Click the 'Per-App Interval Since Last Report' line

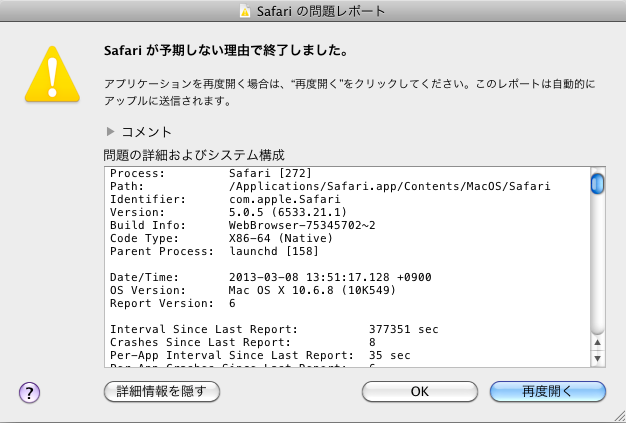point(260,355)
